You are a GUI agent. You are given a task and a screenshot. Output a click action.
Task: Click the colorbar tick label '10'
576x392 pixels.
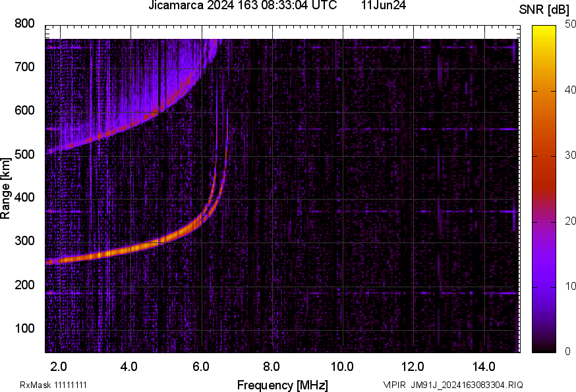tap(570, 287)
